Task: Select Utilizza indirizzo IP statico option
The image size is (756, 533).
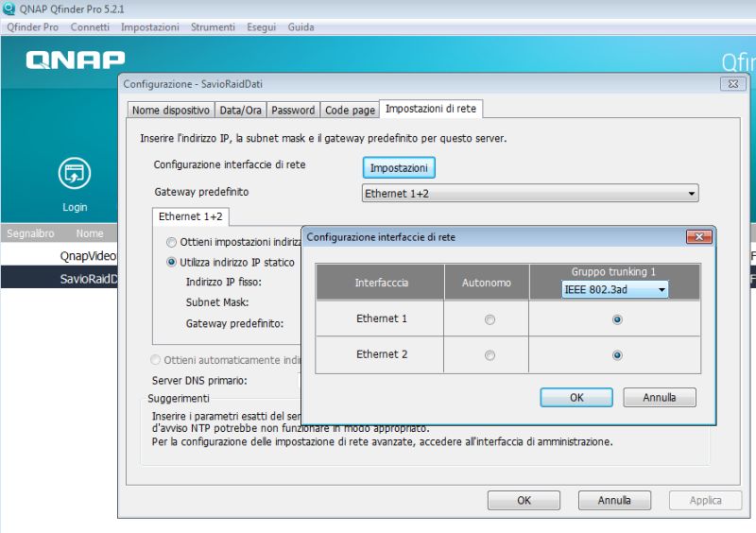Action: [x=171, y=262]
